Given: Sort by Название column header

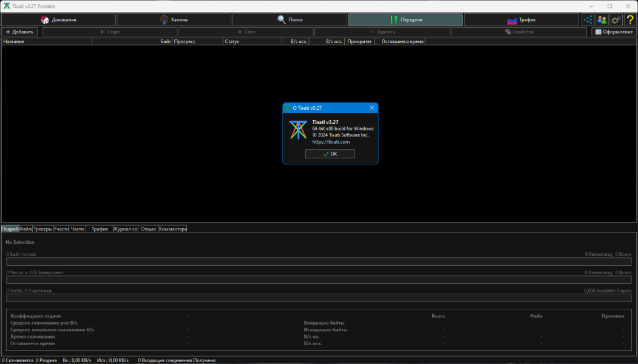Looking at the screenshot, I should coord(47,41).
